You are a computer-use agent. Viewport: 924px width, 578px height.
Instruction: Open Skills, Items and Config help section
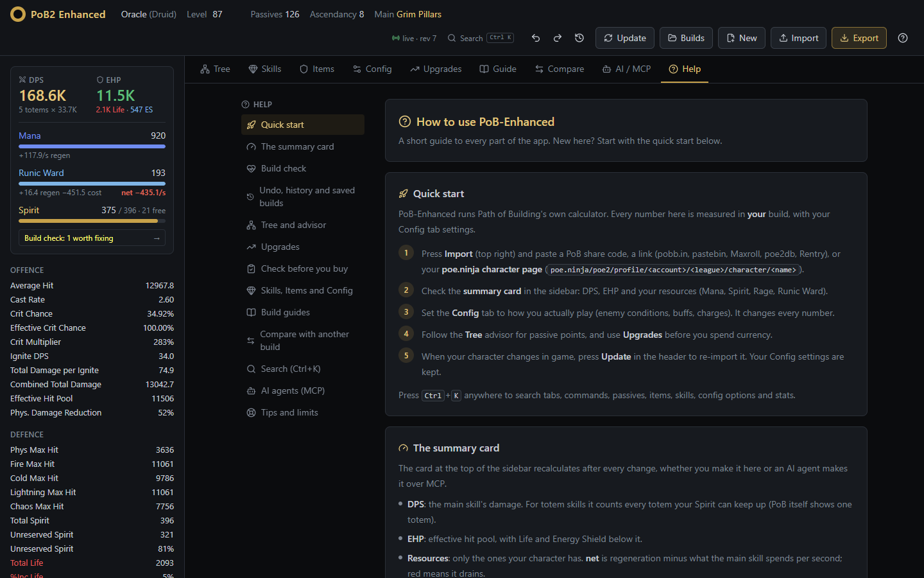pyautogui.click(x=303, y=290)
